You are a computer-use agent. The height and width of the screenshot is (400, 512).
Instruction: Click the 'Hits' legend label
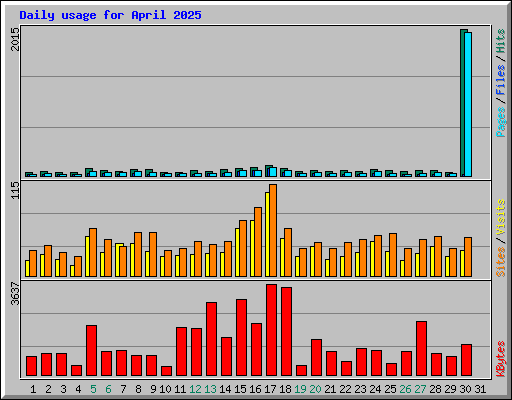point(500,41)
